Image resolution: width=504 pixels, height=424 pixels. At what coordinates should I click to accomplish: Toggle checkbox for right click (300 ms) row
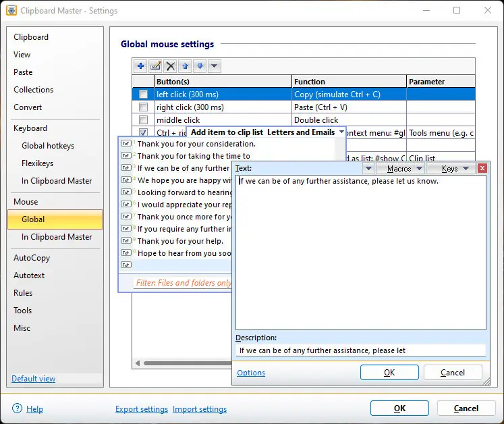(143, 107)
